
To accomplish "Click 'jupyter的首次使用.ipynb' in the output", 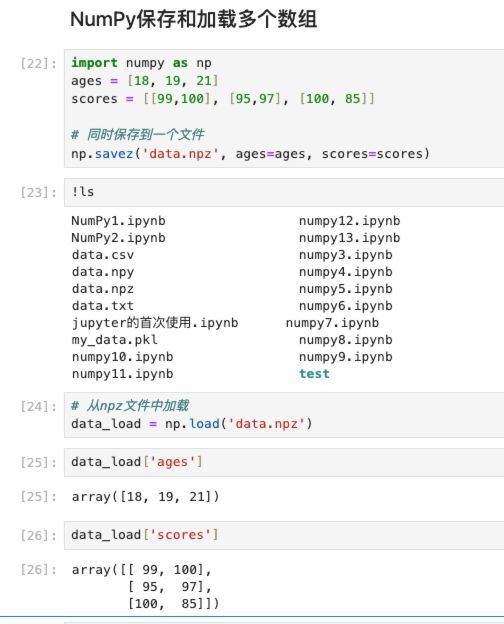I will [x=155, y=323].
